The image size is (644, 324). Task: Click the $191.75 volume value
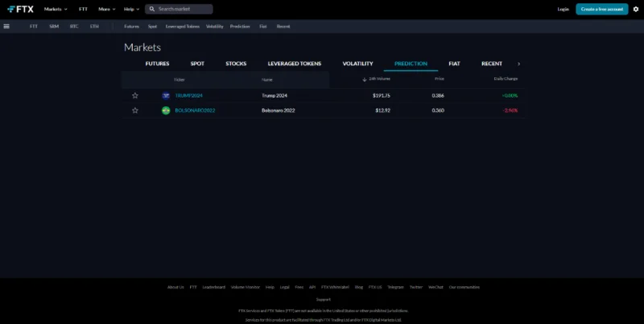pyautogui.click(x=382, y=95)
